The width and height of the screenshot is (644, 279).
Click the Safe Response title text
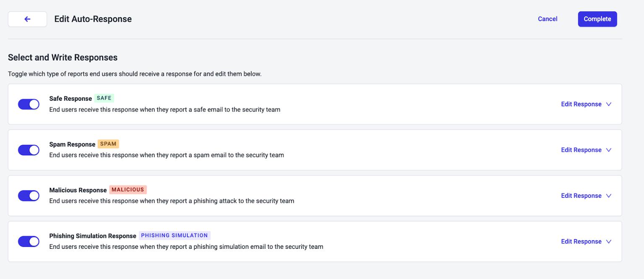tap(70, 99)
